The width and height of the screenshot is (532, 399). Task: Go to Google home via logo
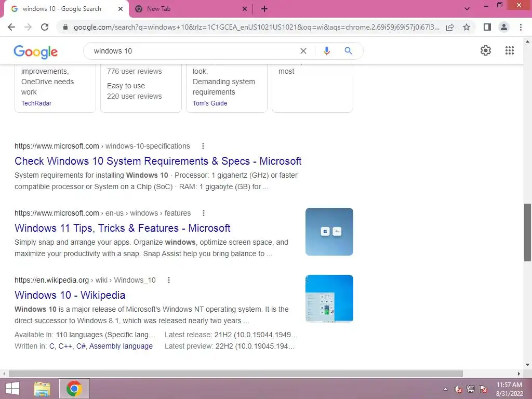tap(36, 51)
